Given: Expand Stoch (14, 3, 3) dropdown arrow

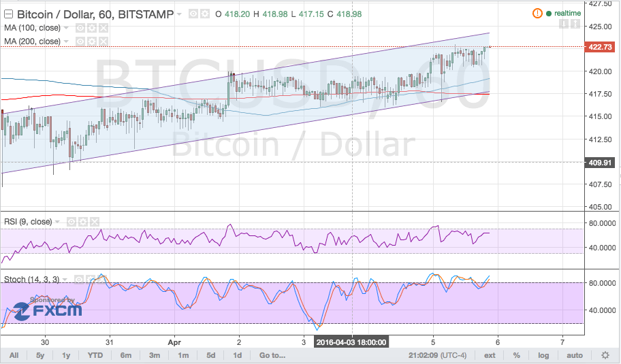Looking at the screenshot, I should (x=65, y=280).
